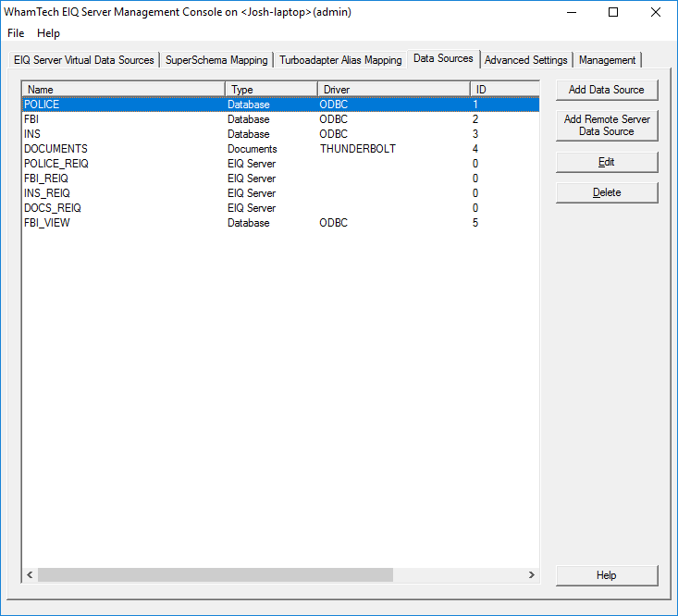This screenshot has height=616, width=678.
Task: Click the Edit button
Action: 607,162
